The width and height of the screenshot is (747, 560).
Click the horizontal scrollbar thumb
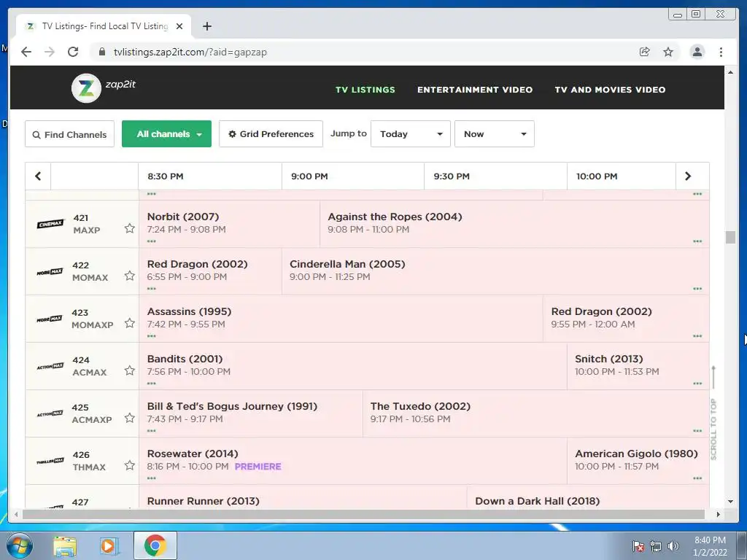pos(363,514)
